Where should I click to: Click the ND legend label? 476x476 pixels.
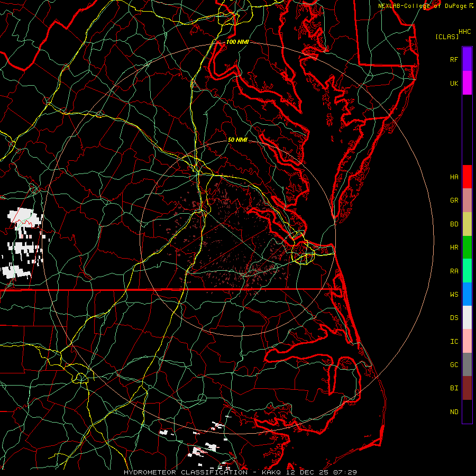tap(454, 412)
